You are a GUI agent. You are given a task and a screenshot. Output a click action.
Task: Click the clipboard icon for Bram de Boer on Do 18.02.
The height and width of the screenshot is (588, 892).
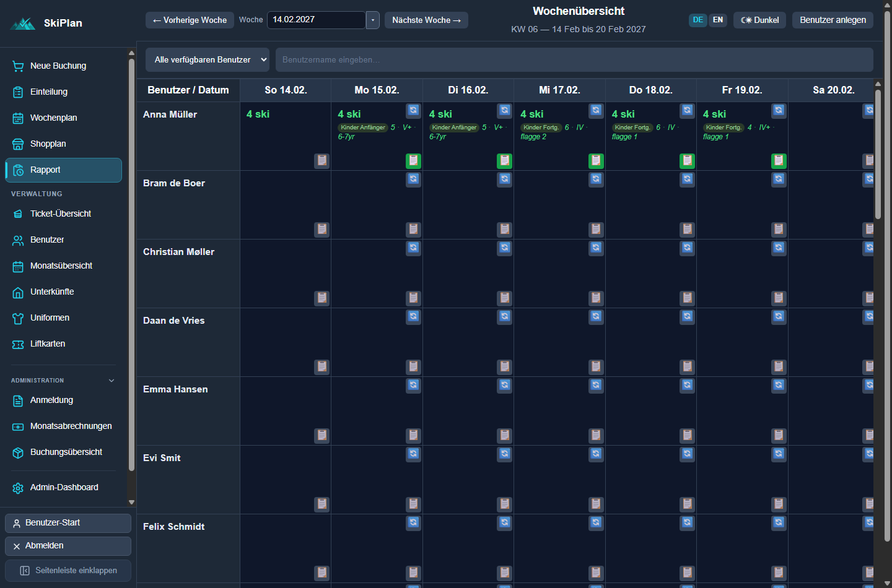coord(687,230)
